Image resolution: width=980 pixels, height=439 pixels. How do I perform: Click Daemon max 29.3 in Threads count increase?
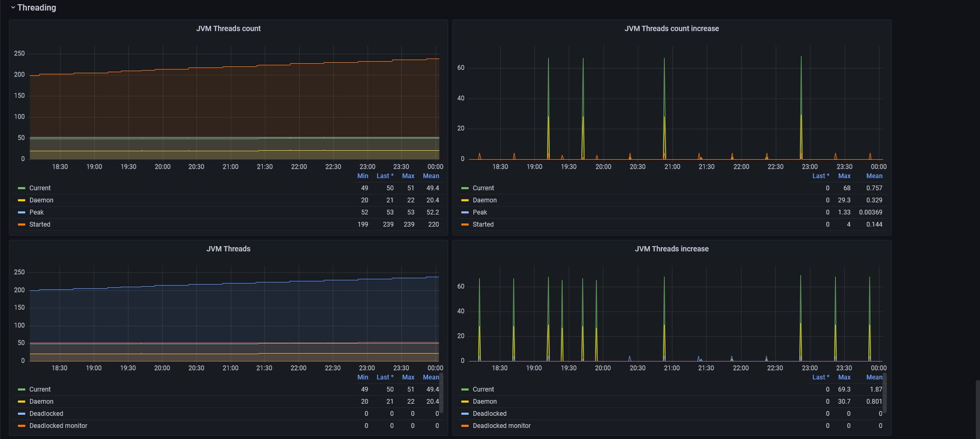[844, 200]
